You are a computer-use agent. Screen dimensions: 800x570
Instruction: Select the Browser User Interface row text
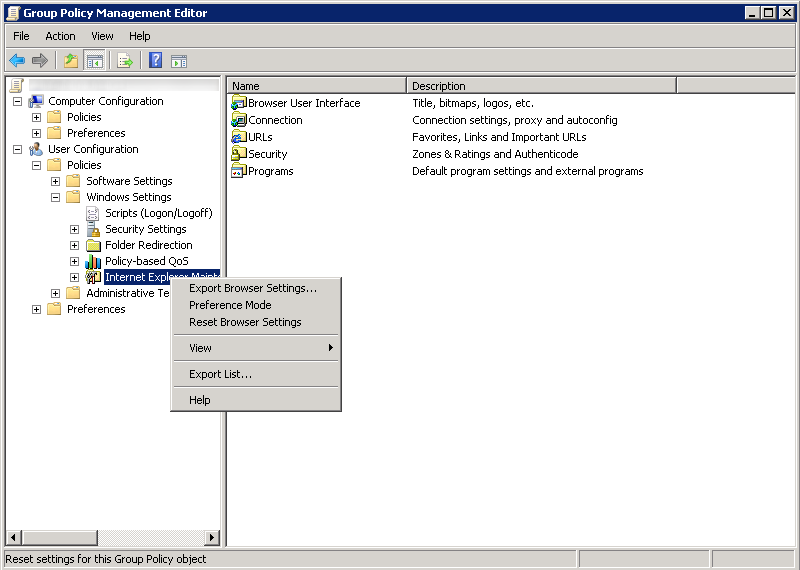point(304,103)
